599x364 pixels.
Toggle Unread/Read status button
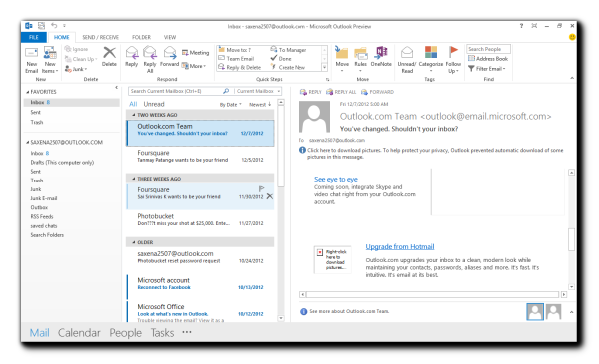pos(407,60)
